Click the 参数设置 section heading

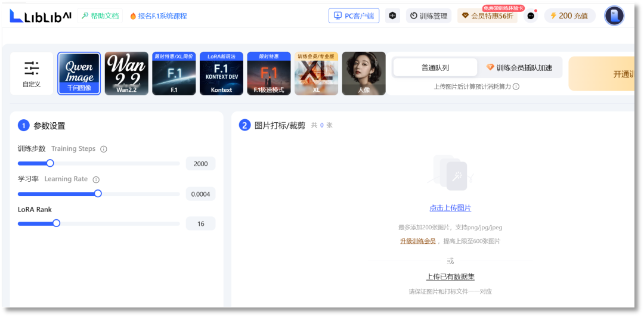pyautogui.click(x=49, y=126)
